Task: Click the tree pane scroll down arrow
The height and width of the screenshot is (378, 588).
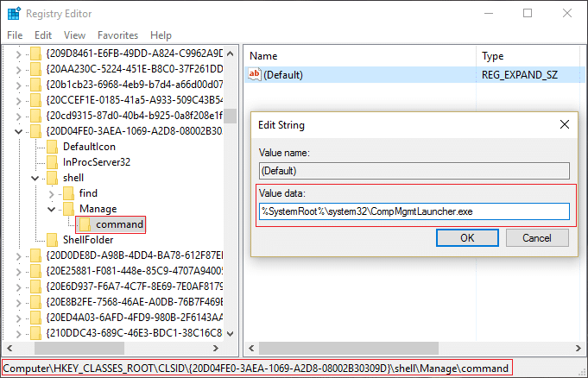Action: pyautogui.click(x=231, y=333)
